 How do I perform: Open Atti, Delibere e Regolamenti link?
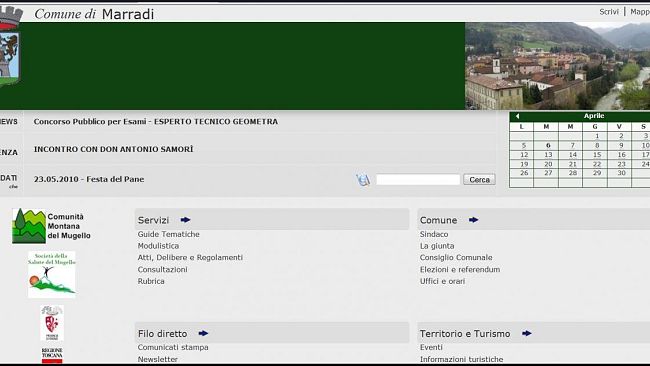click(x=190, y=257)
